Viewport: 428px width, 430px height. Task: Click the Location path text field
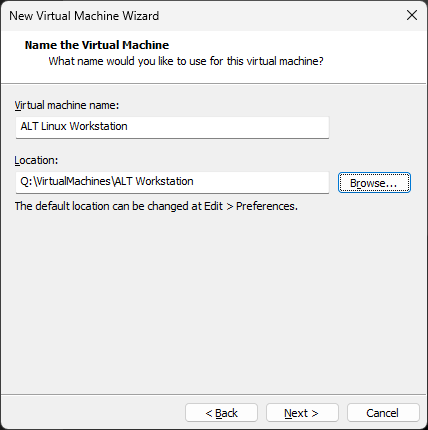[172, 182]
